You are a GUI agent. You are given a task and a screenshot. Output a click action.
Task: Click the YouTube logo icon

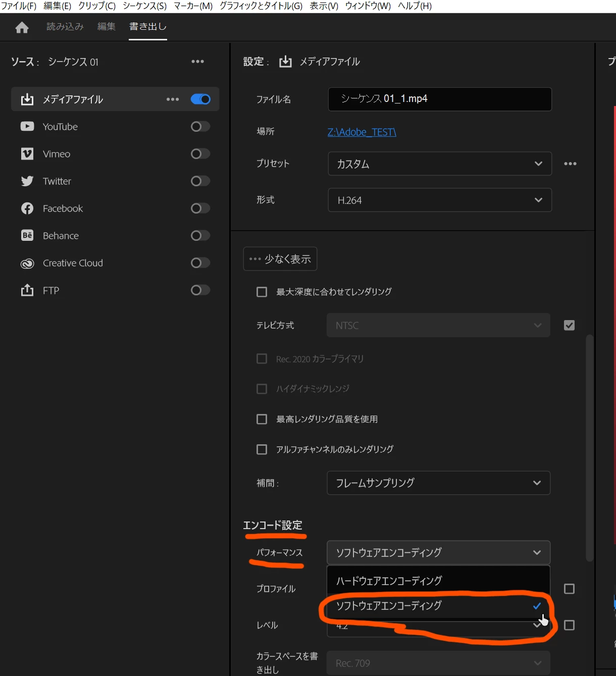click(x=27, y=127)
